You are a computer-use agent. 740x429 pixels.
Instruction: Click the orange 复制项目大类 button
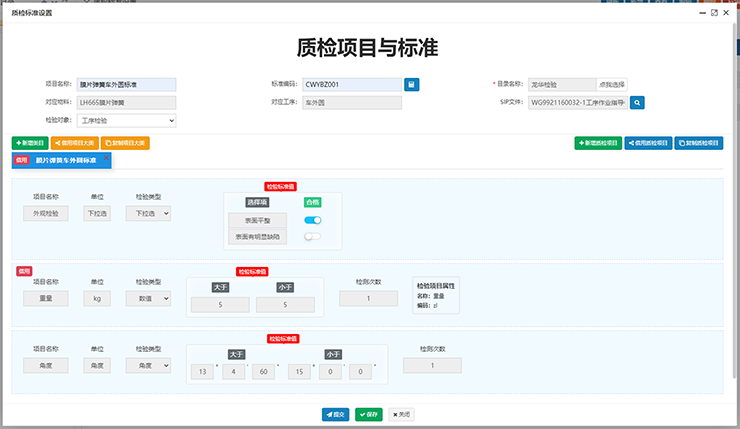pyautogui.click(x=125, y=143)
